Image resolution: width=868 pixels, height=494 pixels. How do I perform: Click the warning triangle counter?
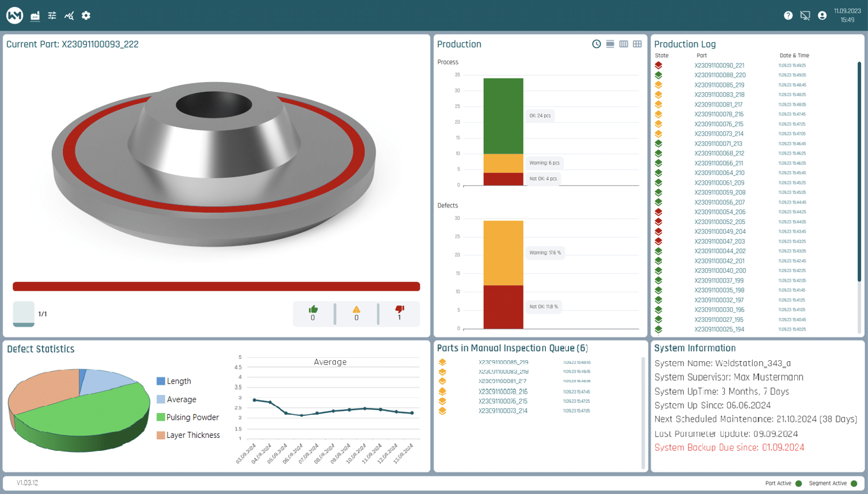(x=356, y=313)
